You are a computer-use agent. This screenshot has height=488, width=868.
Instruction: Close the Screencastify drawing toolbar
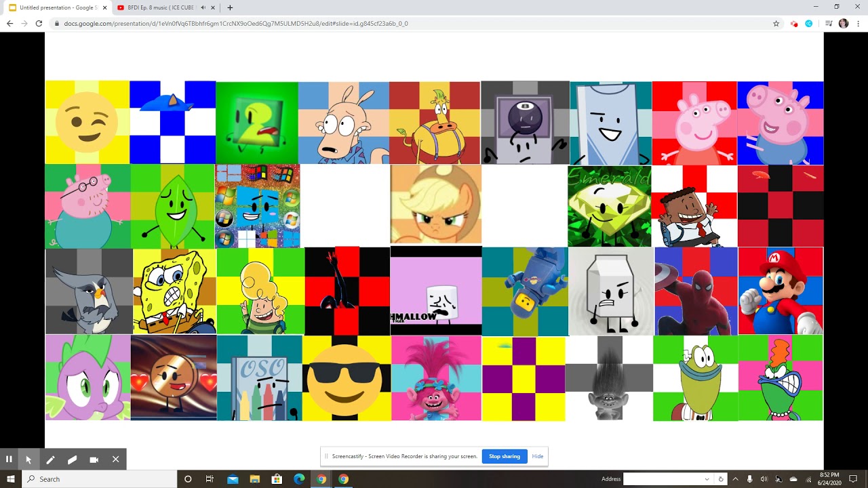tap(115, 459)
